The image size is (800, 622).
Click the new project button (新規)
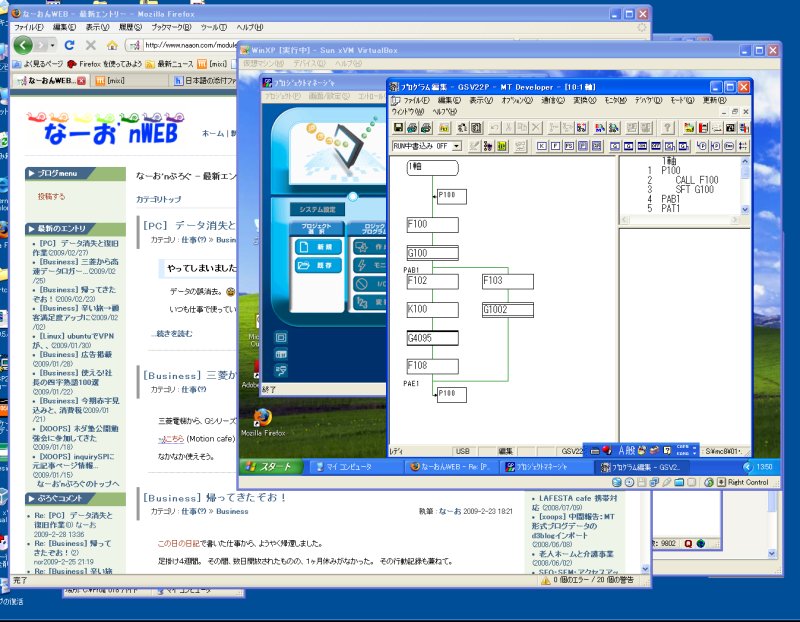point(318,246)
